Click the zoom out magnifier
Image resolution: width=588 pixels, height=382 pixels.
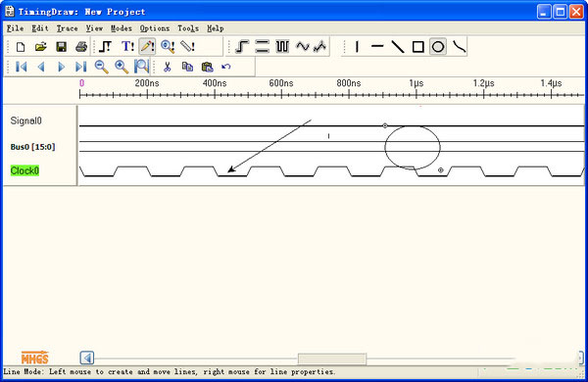[x=101, y=68]
